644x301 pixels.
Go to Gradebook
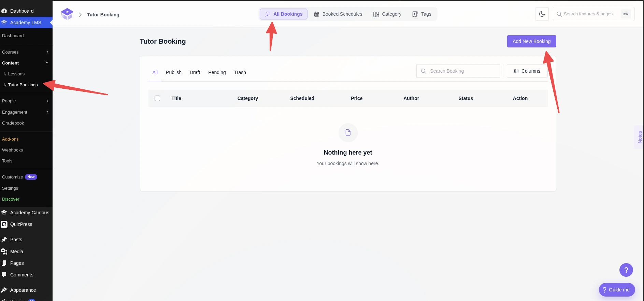(13, 123)
